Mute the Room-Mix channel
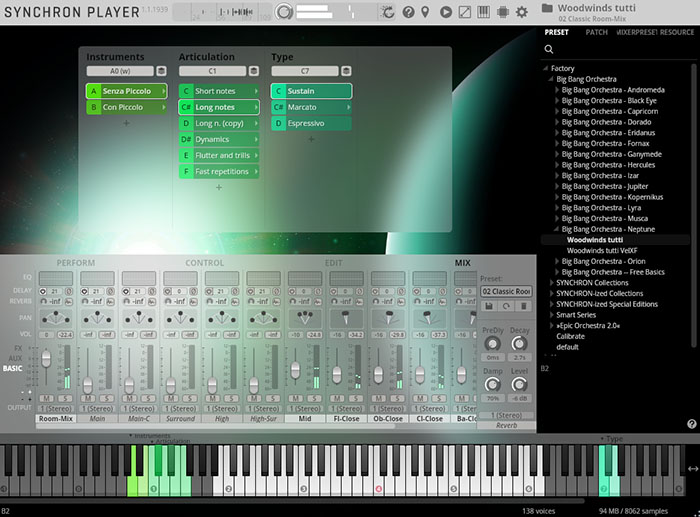The width and height of the screenshot is (700, 517). 46,398
